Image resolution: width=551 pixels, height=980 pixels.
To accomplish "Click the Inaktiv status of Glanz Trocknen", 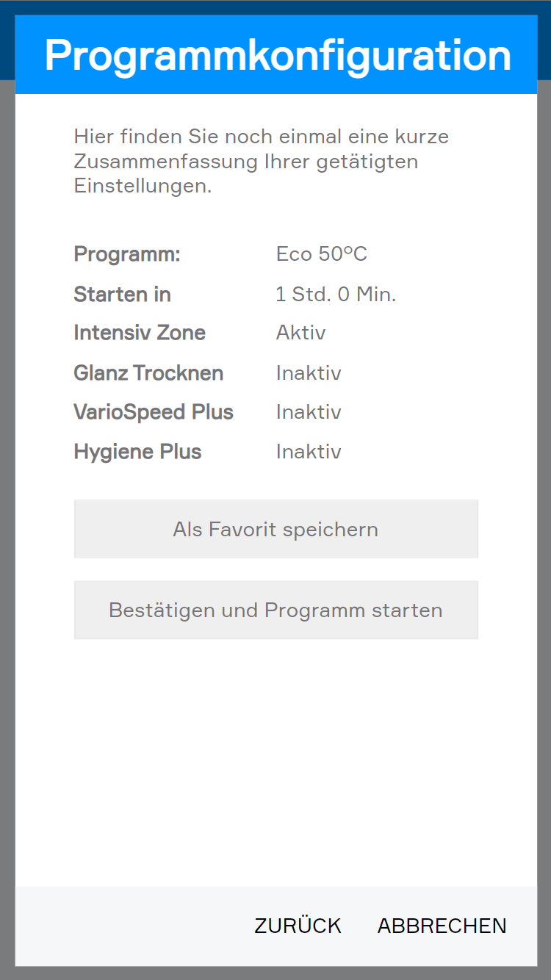I will [309, 373].
